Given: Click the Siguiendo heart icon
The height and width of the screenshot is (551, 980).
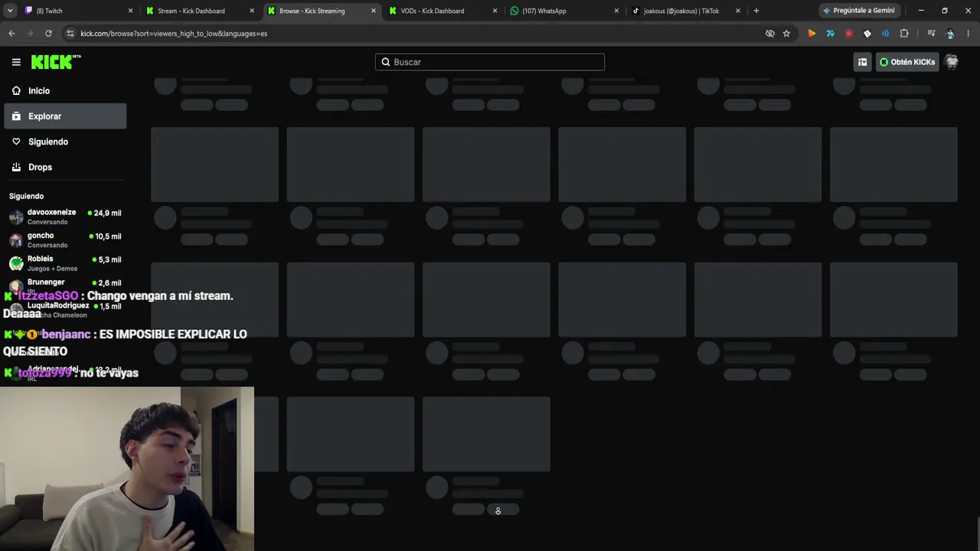Looking at the screenshot, I should point(16,142).
